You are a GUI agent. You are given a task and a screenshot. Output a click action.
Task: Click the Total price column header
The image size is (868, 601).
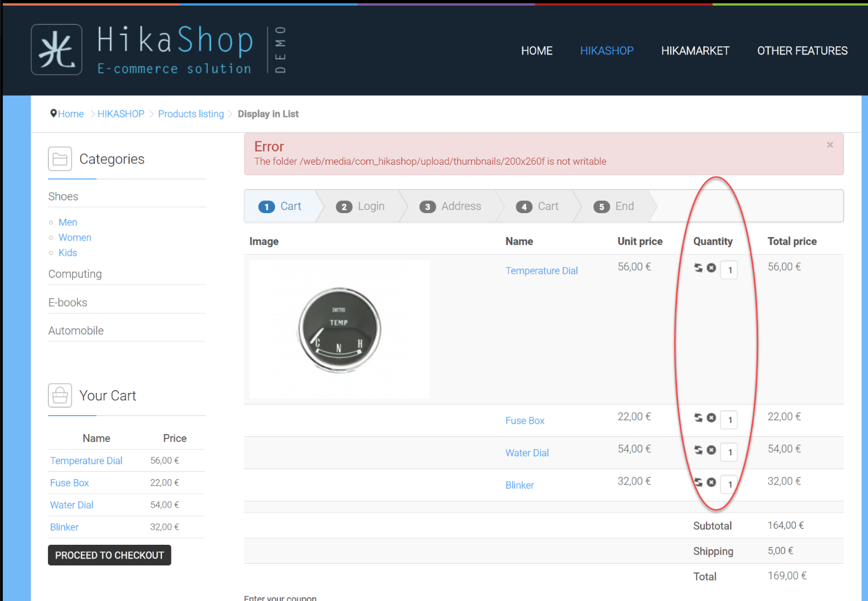792,242
